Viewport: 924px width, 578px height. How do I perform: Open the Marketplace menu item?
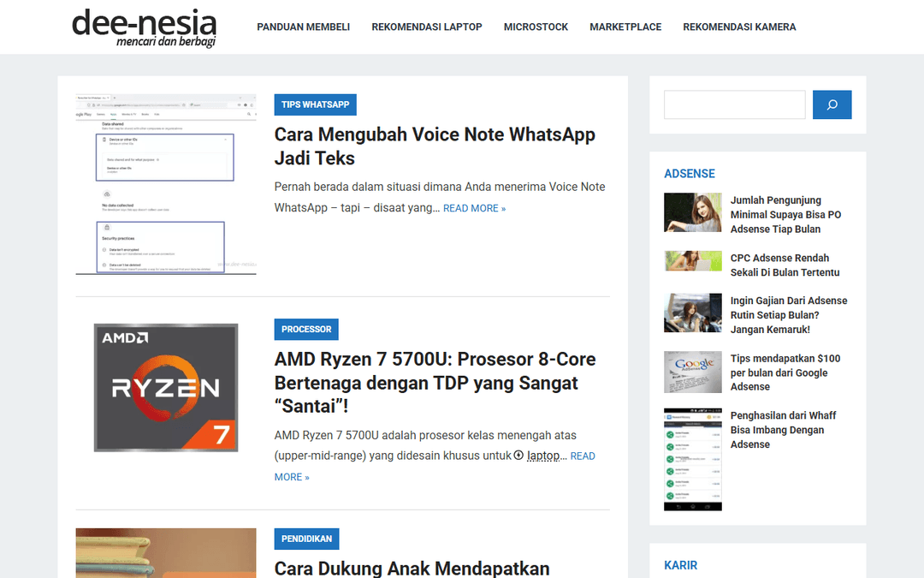pyautogui.click(x=625, y=27)
